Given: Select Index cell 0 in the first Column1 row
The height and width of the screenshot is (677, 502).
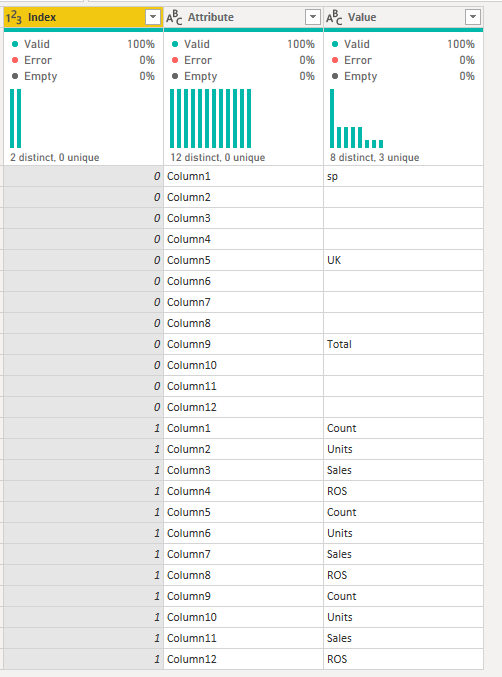Looking at the screenshot, I should coord(83,176).
